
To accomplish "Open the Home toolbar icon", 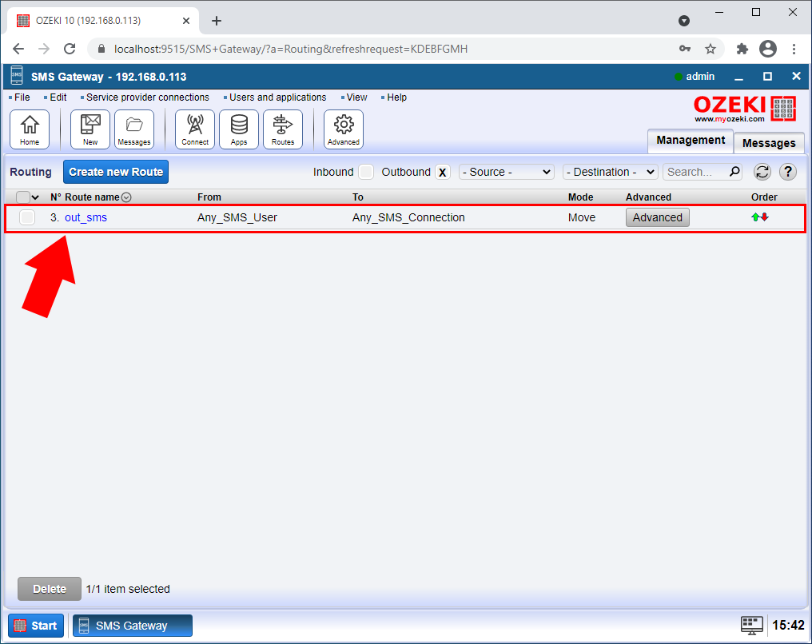I will coord(30,129).
